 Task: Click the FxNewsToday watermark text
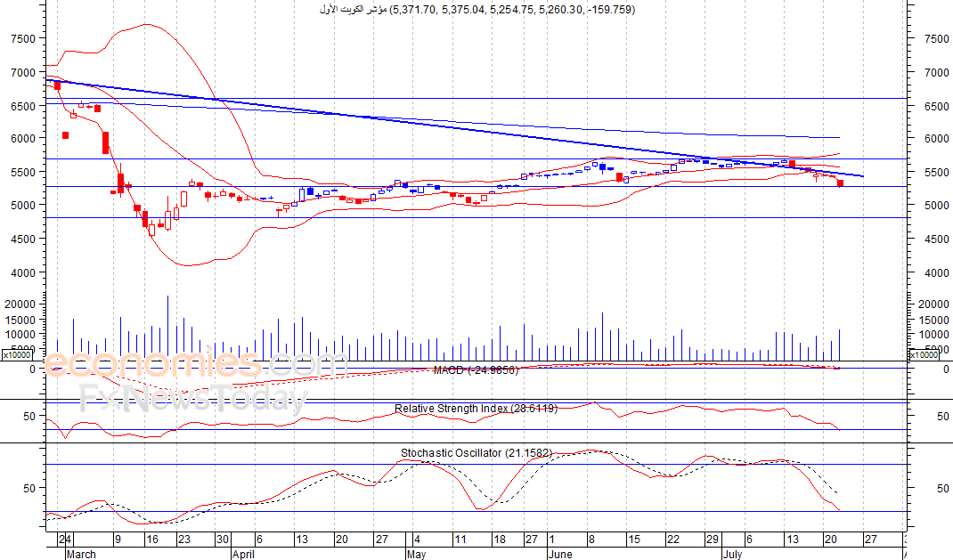[x=193, y=399]
